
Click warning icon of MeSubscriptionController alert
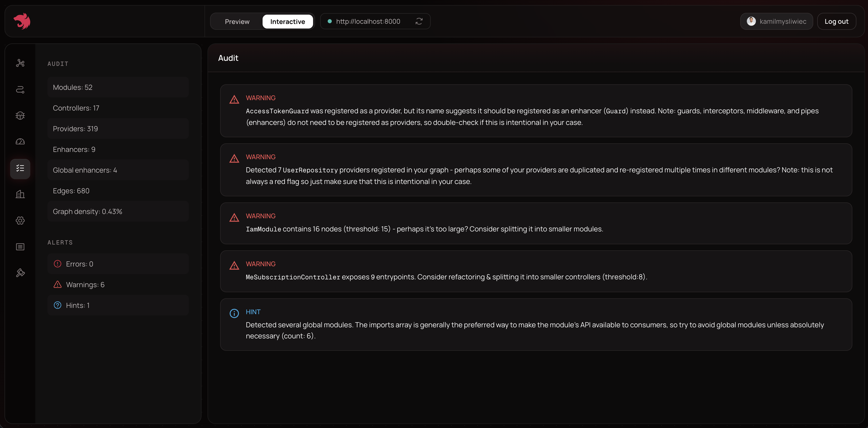(234, 266)
